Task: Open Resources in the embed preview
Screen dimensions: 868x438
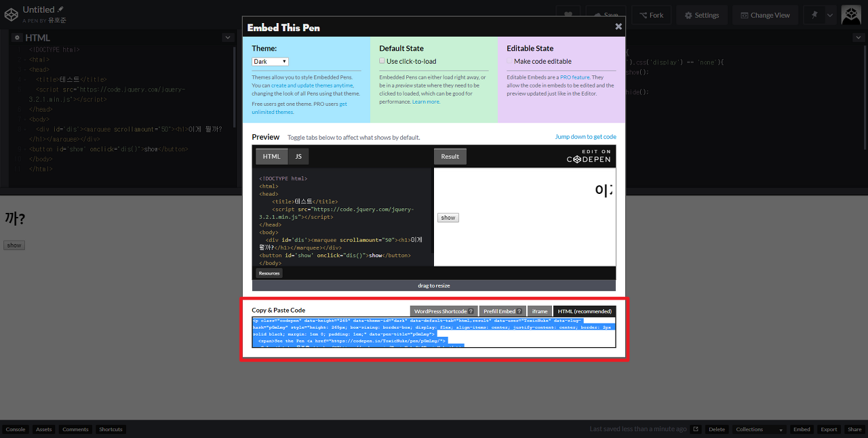Action: click(269, 273)
